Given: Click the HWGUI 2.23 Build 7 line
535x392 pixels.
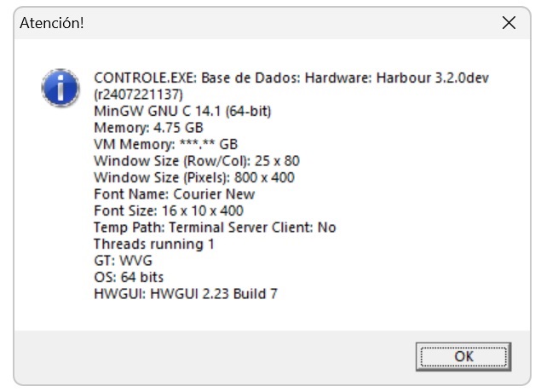Looking at the screenshot, I should pos(186,294).
